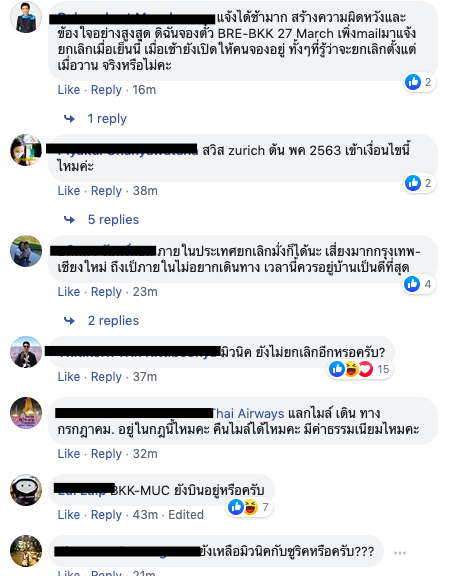Open the 15 reactions on the Munich comment
This screenshot has height=576, width=472.
click(x=360, y=369)
